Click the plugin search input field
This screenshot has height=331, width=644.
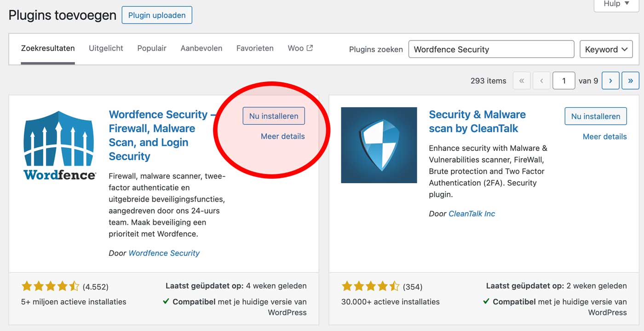tap(491, 49)
